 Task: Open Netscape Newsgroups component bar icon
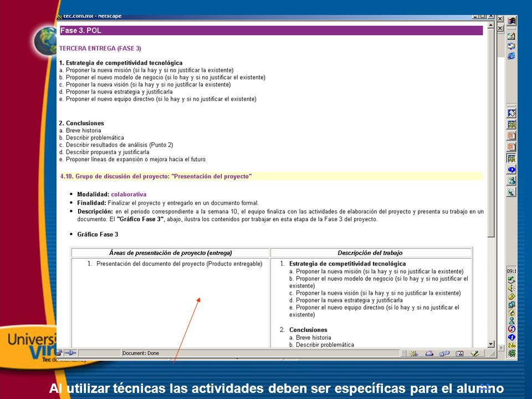click(444, 354)
